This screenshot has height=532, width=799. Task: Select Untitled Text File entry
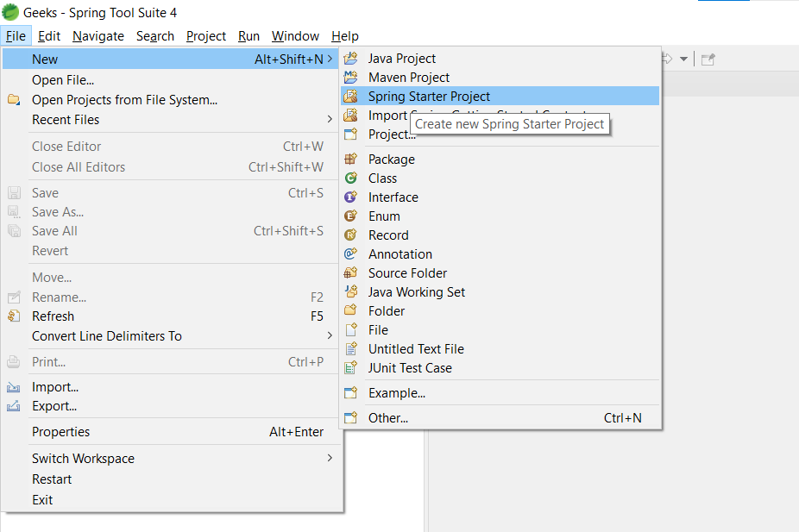[x=500, y=348]
